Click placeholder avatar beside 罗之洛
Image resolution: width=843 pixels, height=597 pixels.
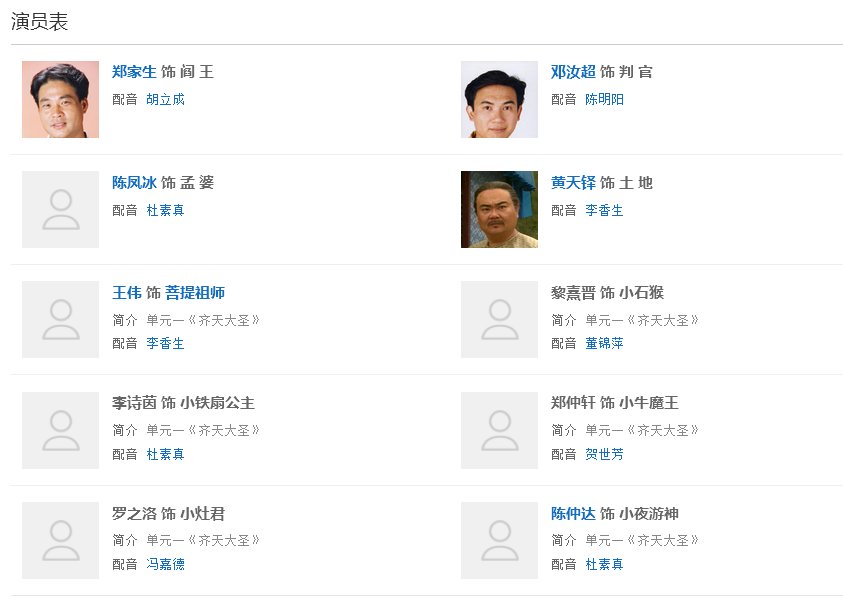(x=60, y=540)
